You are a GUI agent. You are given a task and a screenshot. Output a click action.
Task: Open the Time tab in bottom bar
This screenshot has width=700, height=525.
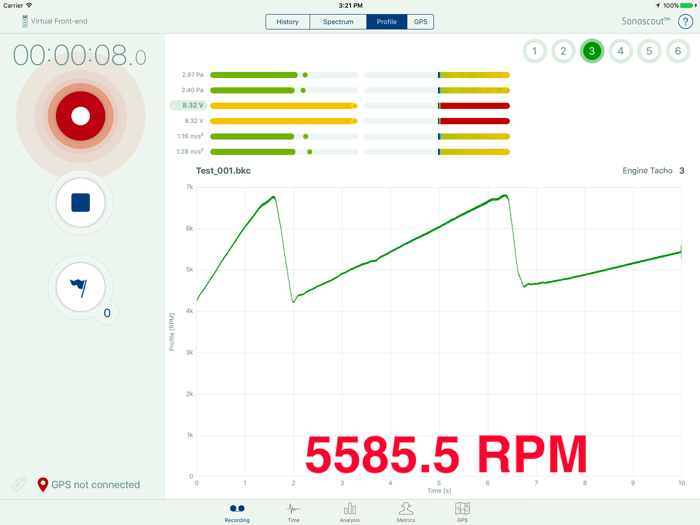click(x=293, y=512)
